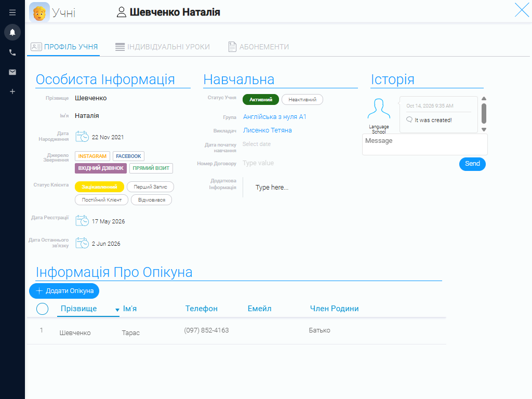Click history timestamp Oct 14, 2026 9:35 AM
532x399 pixels.
pyautogui.click(x=430, y=106)
